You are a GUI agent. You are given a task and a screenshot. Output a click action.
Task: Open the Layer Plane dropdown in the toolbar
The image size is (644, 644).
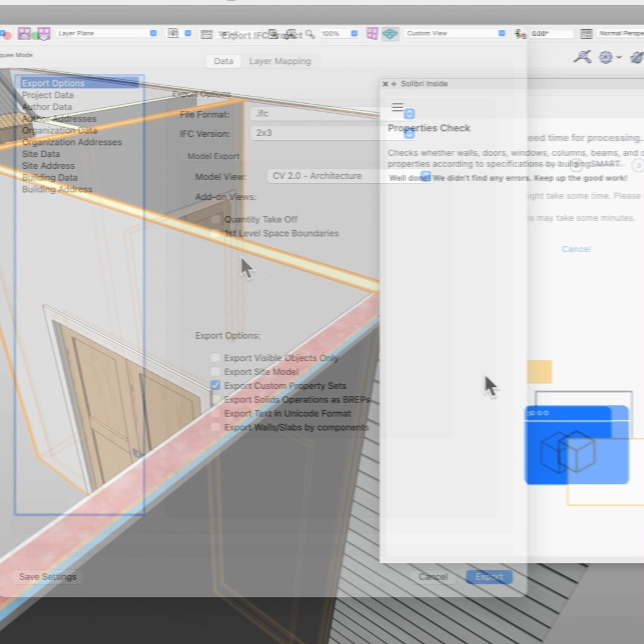point(107,33)
